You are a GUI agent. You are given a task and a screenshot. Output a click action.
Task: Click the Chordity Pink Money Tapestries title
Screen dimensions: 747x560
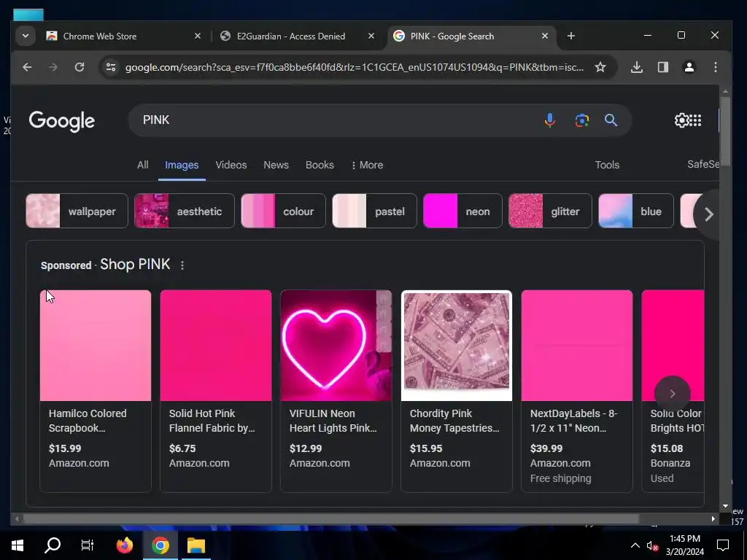point(454,421)
